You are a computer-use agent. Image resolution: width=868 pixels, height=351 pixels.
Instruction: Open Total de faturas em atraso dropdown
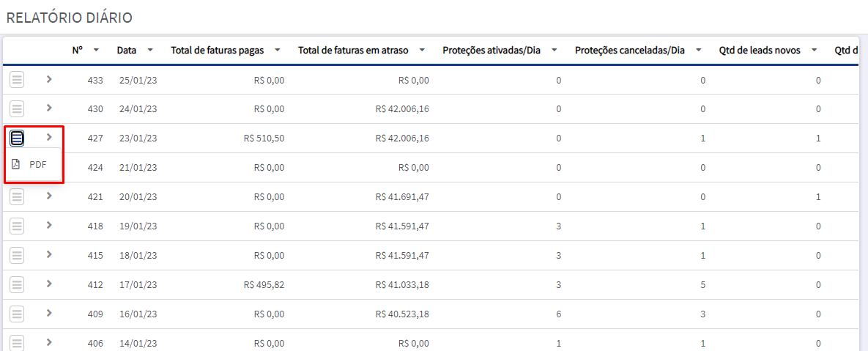coord(422,51)
